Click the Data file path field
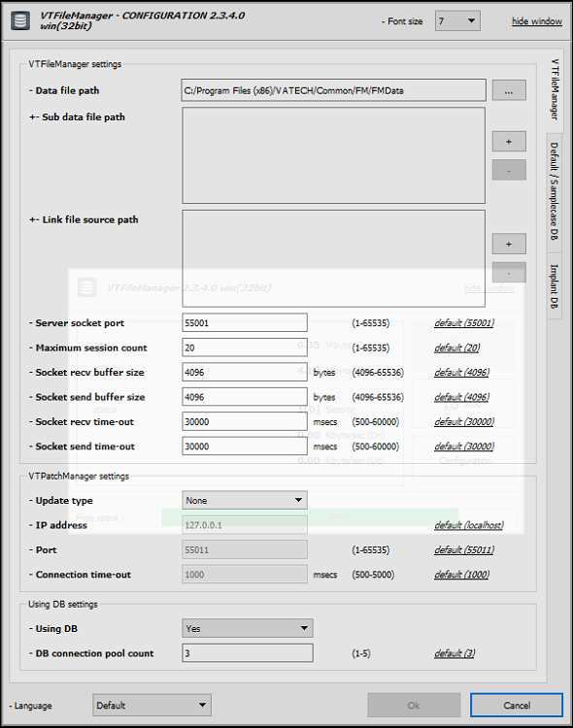This screenshot has width=573, height=728. click(x=334, y=90)
